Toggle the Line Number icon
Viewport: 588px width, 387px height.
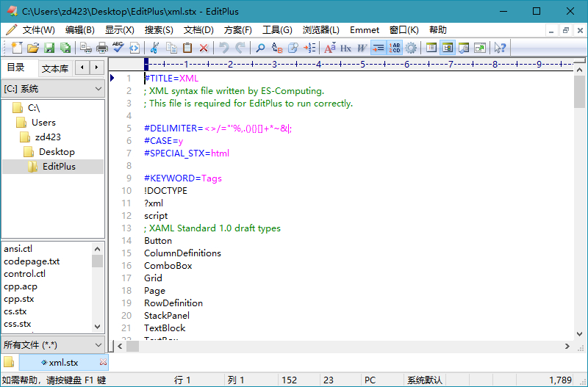395,48
